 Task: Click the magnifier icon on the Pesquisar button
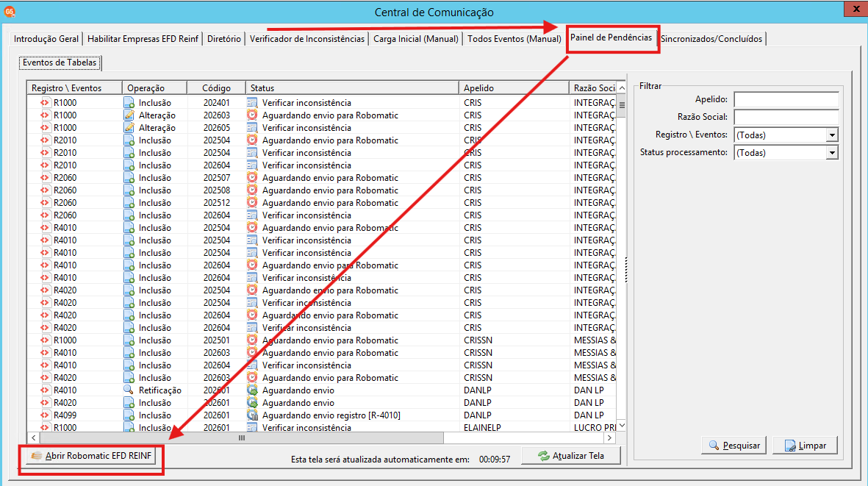(x=714, y=445)
